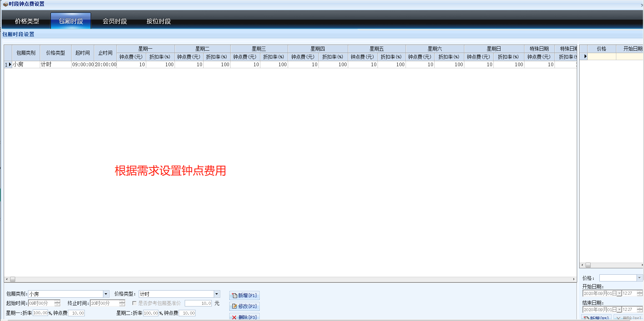644x321 pixels.
Task: Open the 结束日期 date picker dropdown
Action: pyautogui.click(x=619, y=310)
